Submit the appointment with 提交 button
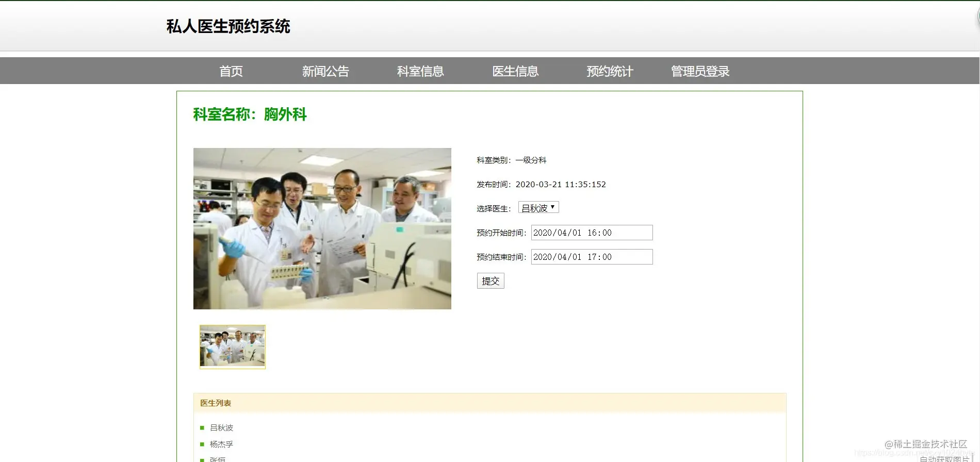This screenshot has width=980, height=462. [491, 281]
